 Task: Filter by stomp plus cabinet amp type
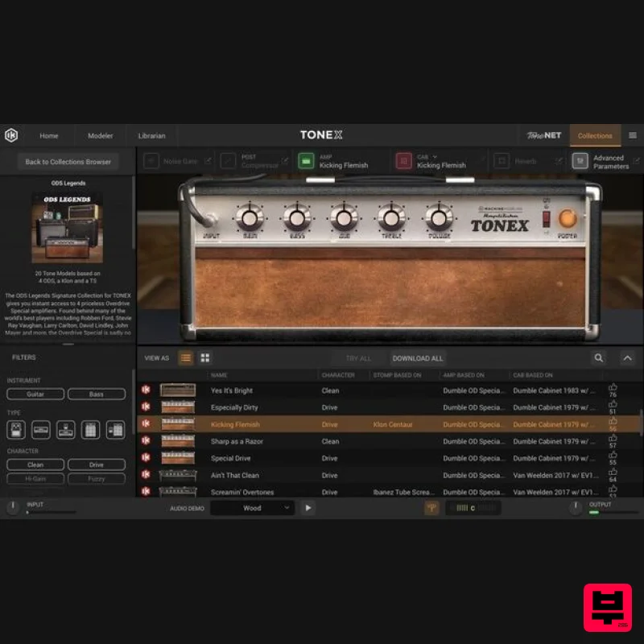[115, 430]
